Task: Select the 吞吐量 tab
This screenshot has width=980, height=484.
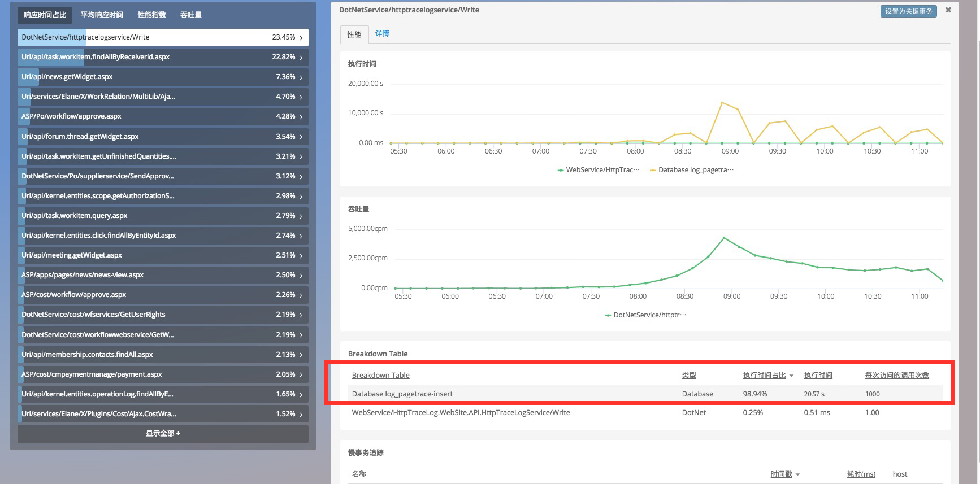Action: (191, 15)
